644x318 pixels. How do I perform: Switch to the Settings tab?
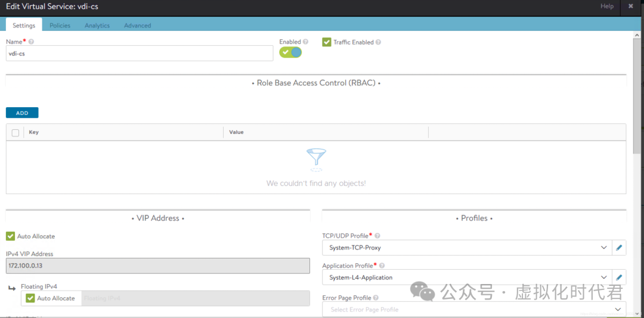[24, 25]
